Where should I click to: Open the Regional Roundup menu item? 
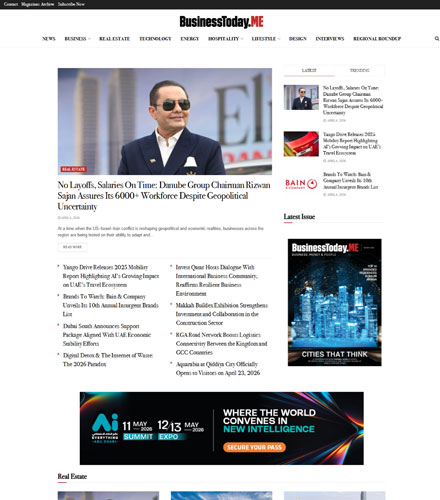click(377, 39)
